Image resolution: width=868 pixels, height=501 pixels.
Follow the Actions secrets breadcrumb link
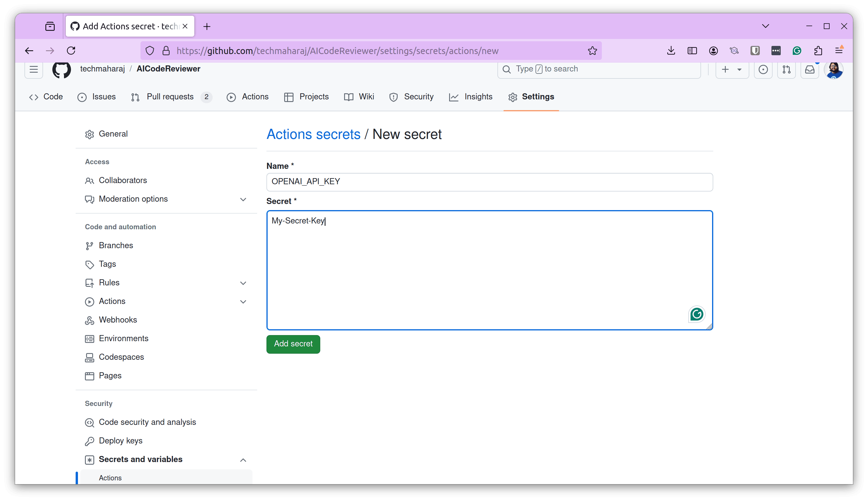(314, 134)
